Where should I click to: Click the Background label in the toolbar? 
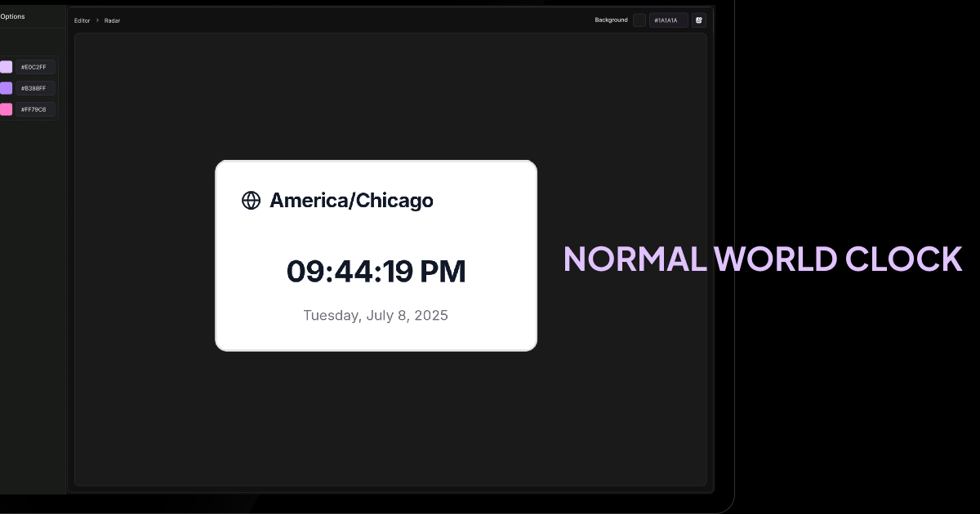pos(611,20)
